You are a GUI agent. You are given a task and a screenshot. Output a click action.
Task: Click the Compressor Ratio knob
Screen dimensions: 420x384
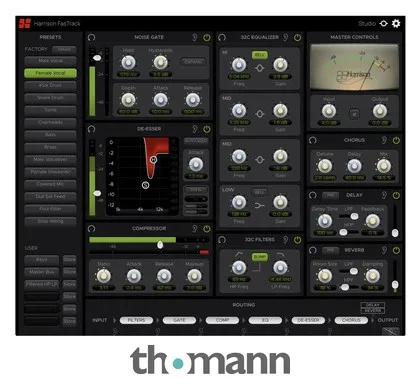(x=104, y=275)
